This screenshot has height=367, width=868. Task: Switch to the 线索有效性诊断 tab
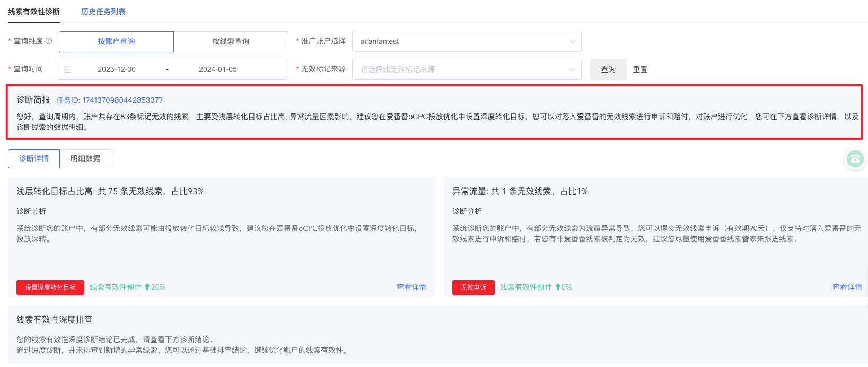tap(34, 12)
